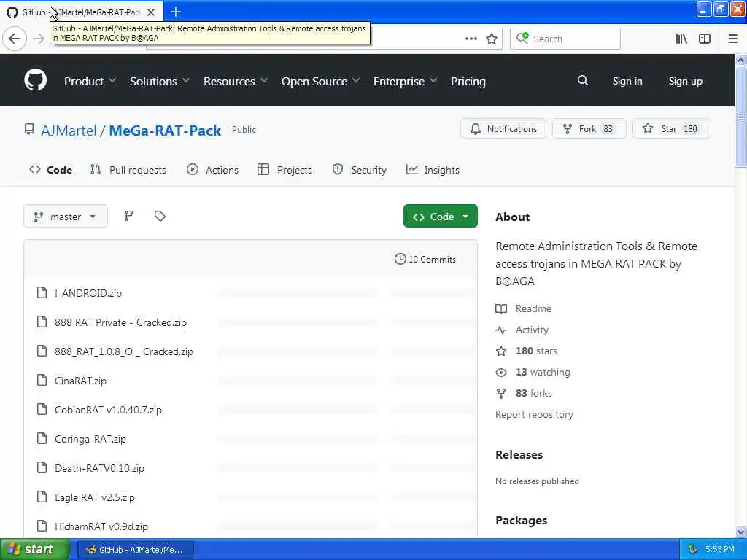Image resolution: width=747 pixels, height=560 pixels.
Task: Open the Releases heading link
Action: click(519, 454)
